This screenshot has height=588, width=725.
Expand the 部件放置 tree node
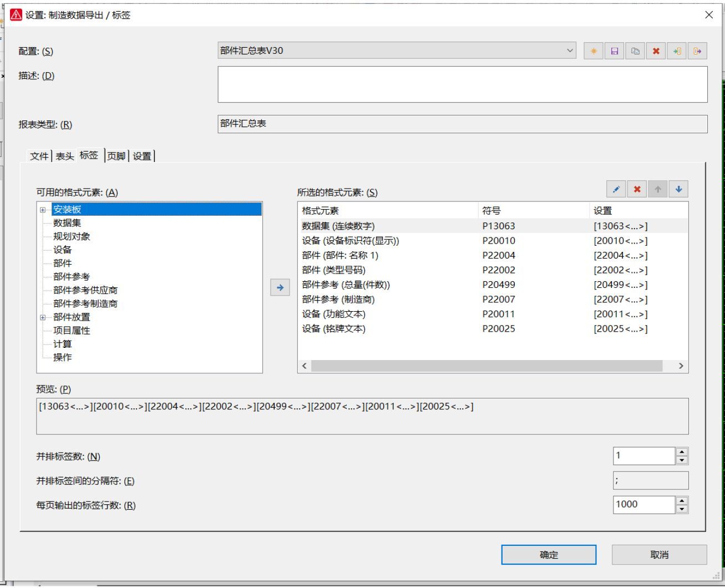point(43,318)
